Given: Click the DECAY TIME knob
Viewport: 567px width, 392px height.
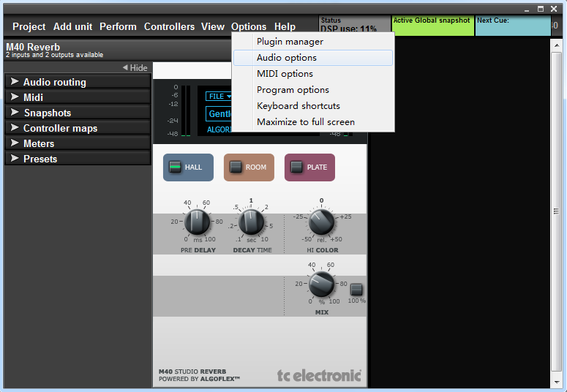Looking at the screenshot, I should [252, 222].
